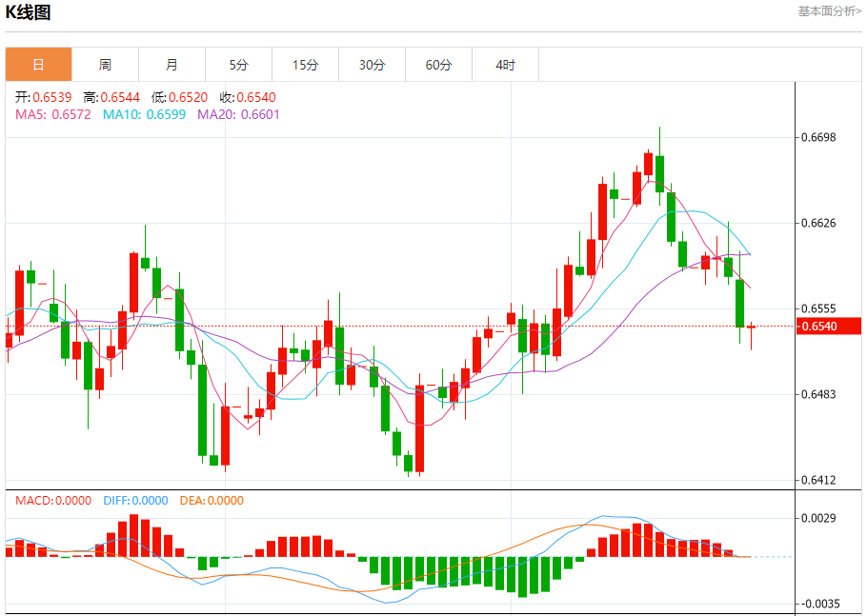
Task: Click the high price 高:0.6544
Action: point(111,97)
